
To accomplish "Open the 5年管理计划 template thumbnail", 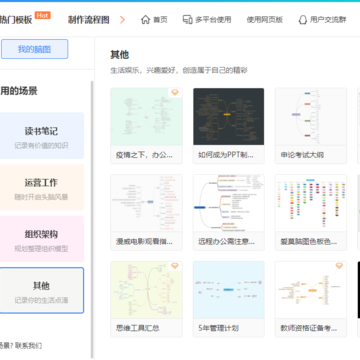I will click(229, 290).
